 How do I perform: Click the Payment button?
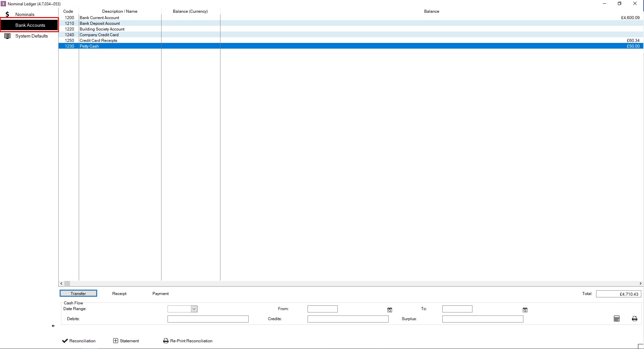tap(160, 293)
